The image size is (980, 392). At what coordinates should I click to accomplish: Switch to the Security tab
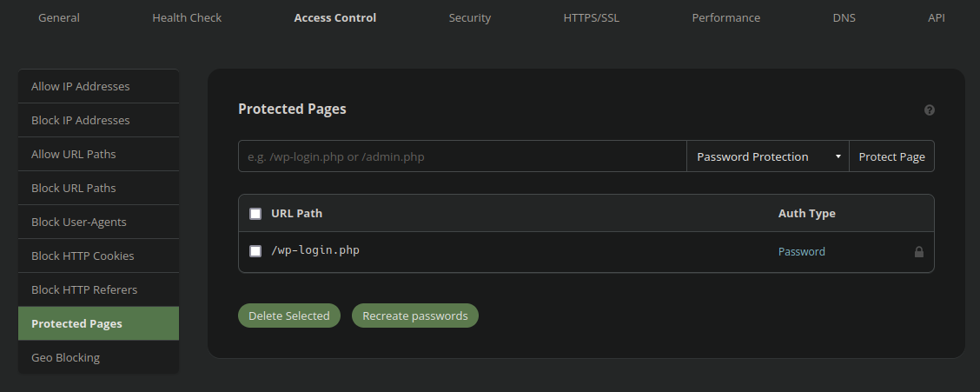click(x=469, y=17)
